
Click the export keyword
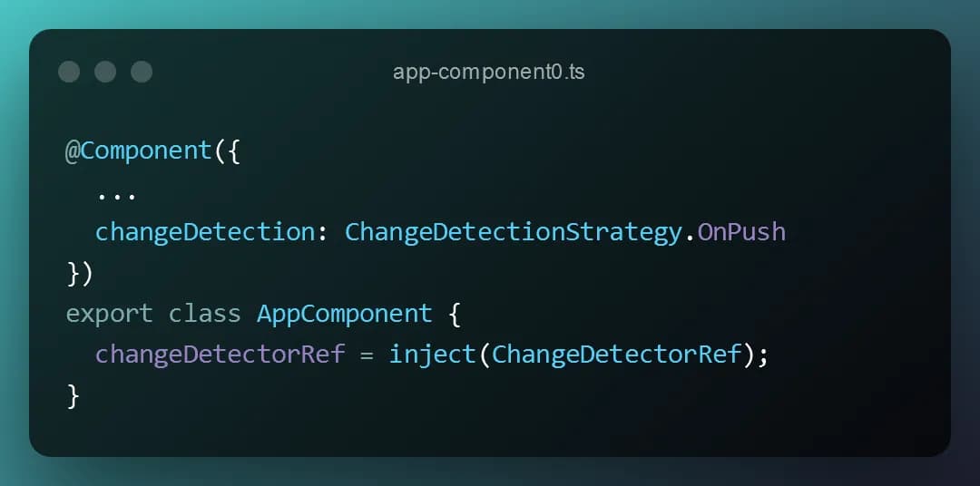pyautogui.click(x=110, y=314)
